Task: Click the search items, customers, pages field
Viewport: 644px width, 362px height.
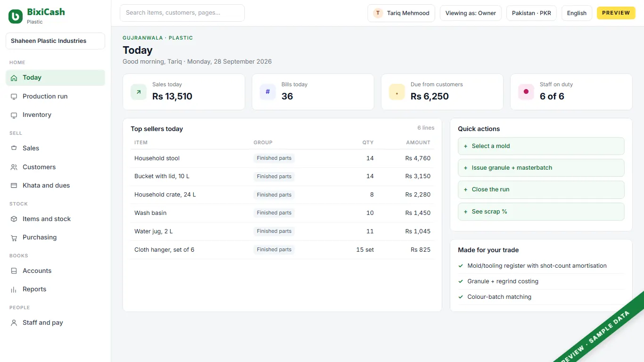Action: pos(182,13)
